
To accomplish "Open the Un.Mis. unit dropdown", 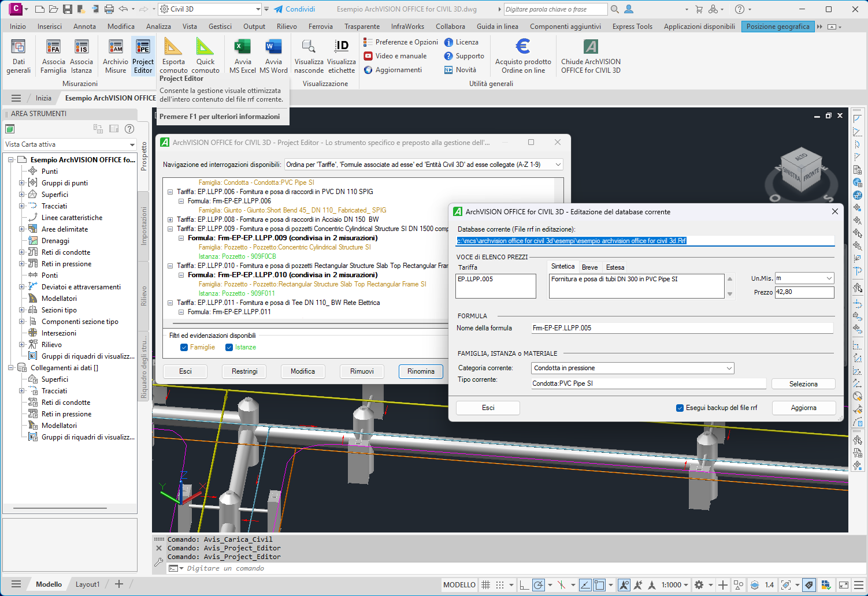I will pyautogui.click(x=804, y=278).
